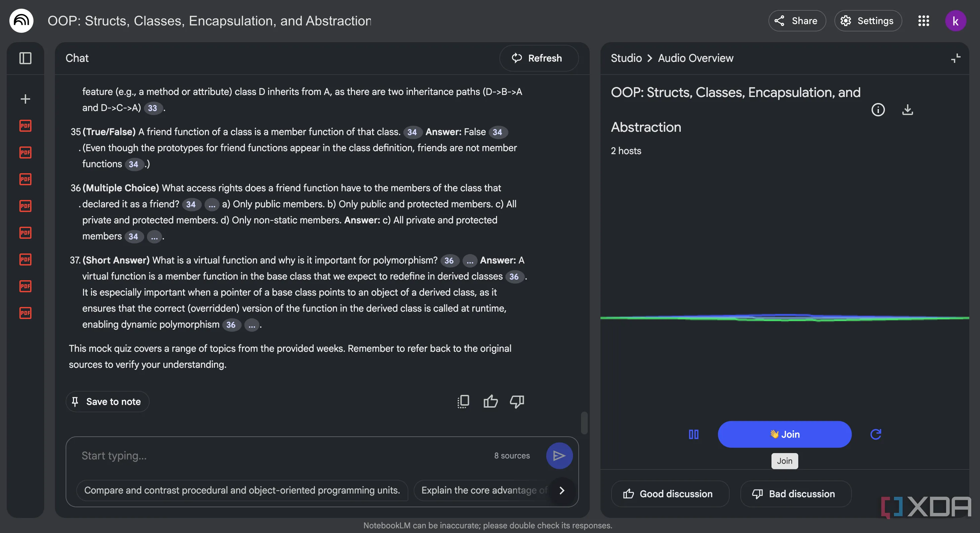Download the audio overview

click(x=907, y=110)
